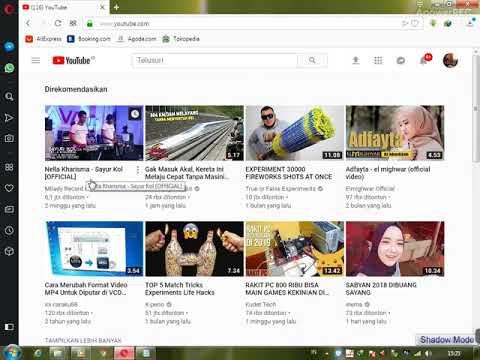Click title 'TOP 5 Match Tricks Experiments Life Hacks'
Image resolution: width=480 pixels, height=360 pixels.
(x=180, y=289)
